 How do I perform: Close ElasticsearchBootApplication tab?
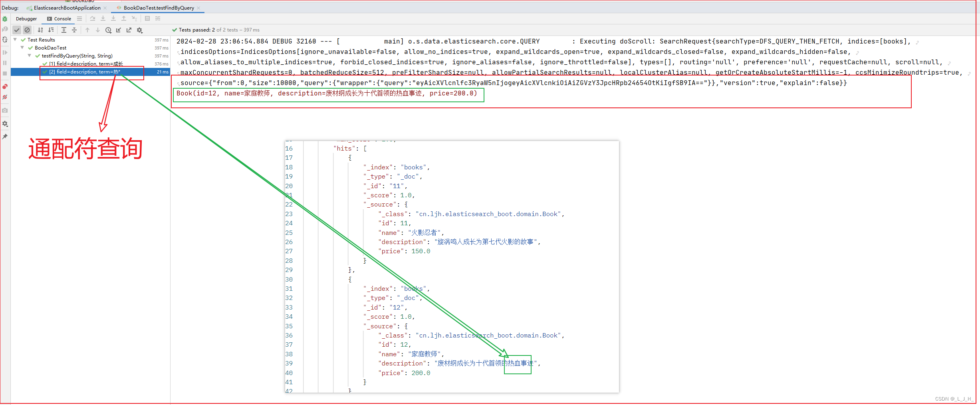pos(105,8)
